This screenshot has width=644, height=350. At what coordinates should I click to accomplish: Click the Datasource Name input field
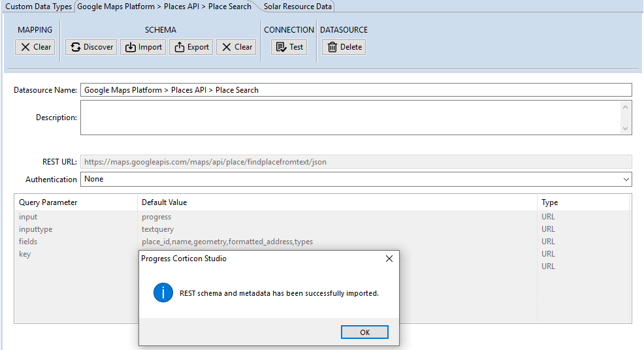pyautogui.click(x=356, y=90)
